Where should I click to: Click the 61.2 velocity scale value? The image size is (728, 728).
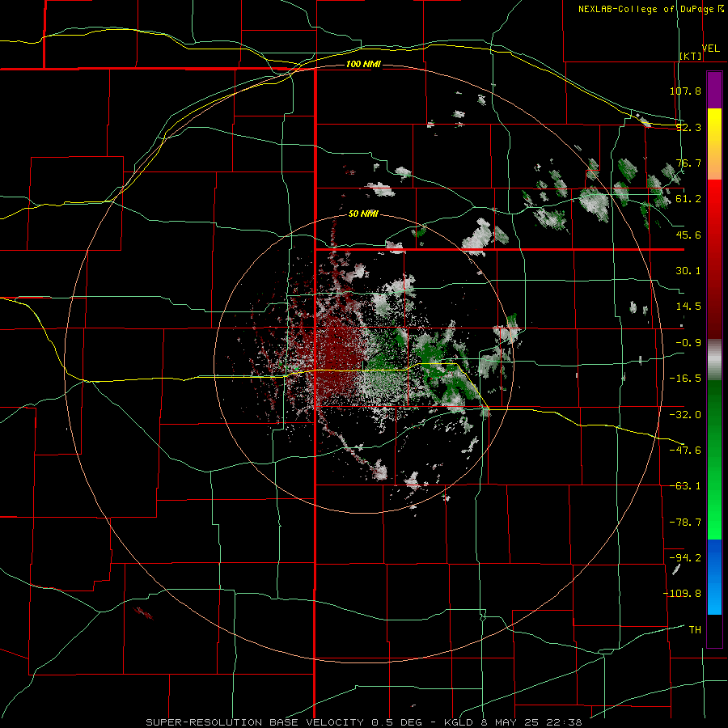(x=688, y=199)
